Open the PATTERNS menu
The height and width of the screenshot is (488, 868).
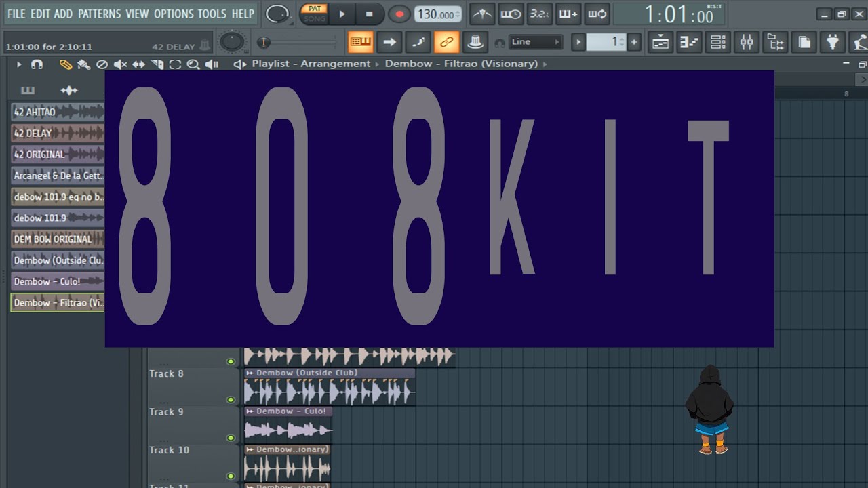click(x=100, y=14)
